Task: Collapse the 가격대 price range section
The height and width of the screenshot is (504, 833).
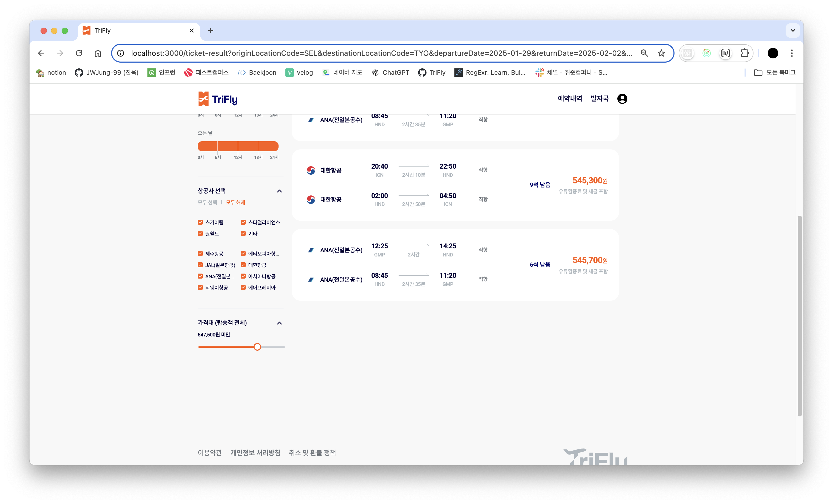Action: [279, 323]
